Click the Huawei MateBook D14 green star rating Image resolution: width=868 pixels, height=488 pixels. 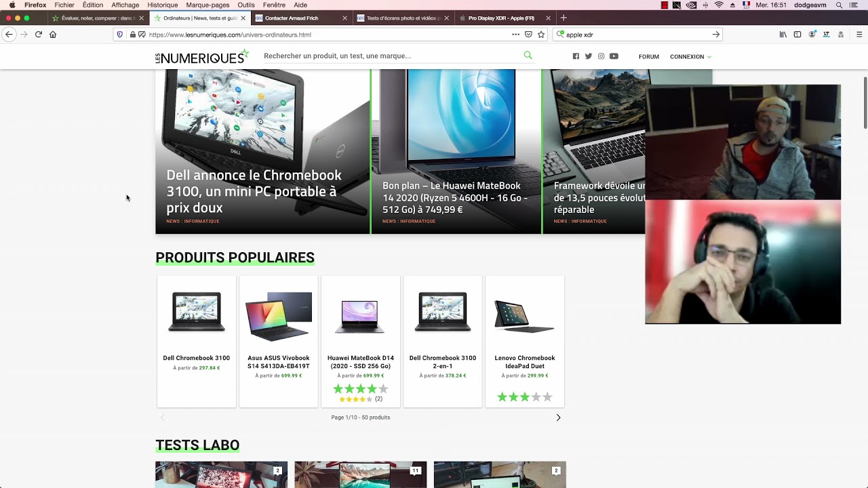pyautogui.click(x=361, y=388)
